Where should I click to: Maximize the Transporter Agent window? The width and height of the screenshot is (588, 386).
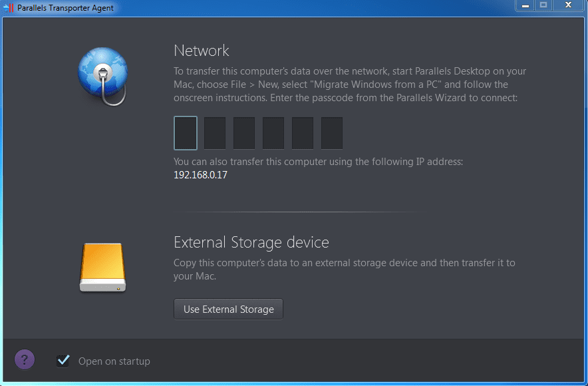[x=543, y=5]
